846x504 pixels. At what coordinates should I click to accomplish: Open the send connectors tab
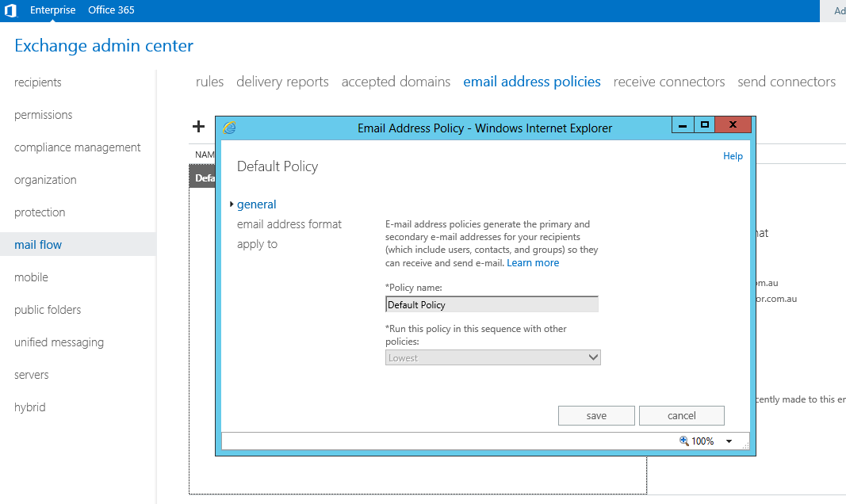point(786,82)
